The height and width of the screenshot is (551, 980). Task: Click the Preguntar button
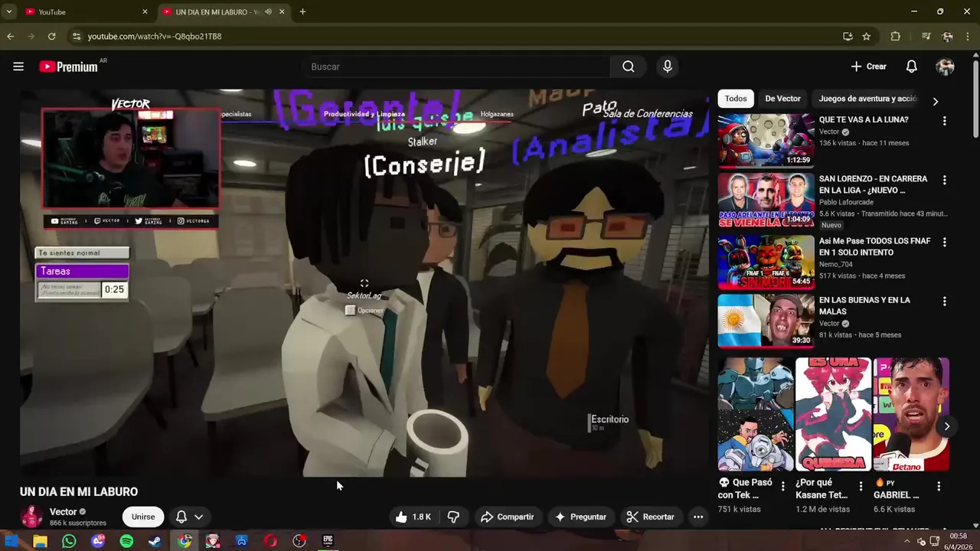click(581, 517)
